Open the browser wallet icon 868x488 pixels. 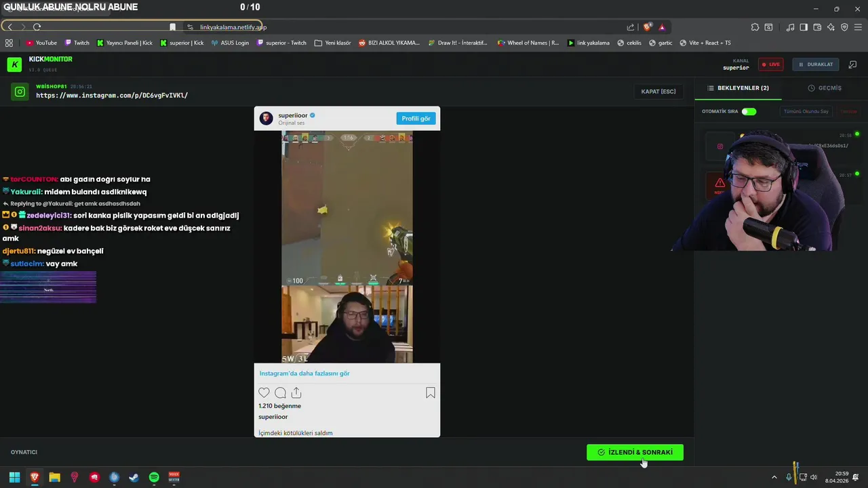pos(817,27)
